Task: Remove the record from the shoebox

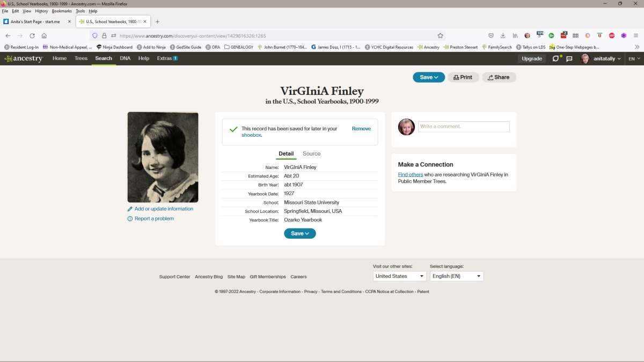Action: 361,129
